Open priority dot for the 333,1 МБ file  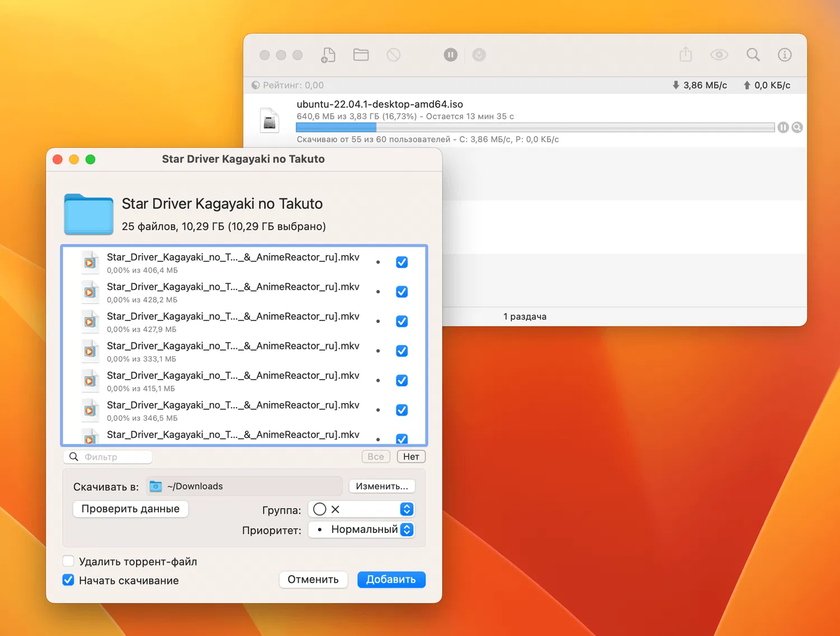(378, 351)
